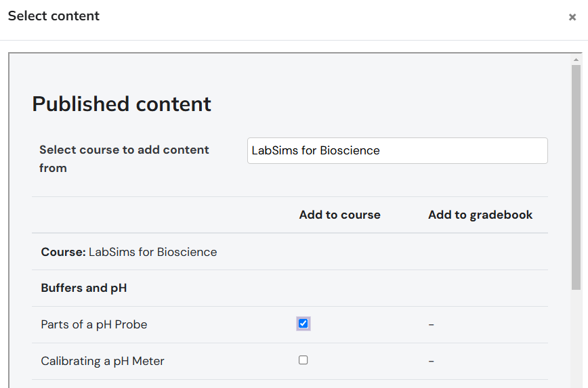Uncheck Parts of a pH Probe checkbox

pyautogui.click(x=303, y=324)
